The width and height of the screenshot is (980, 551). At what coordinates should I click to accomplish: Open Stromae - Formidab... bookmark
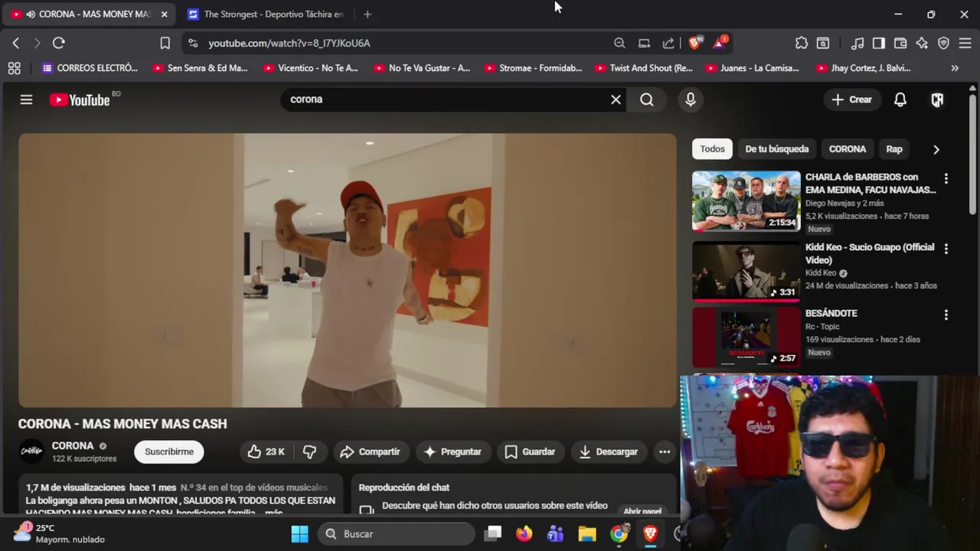(533, 68)
